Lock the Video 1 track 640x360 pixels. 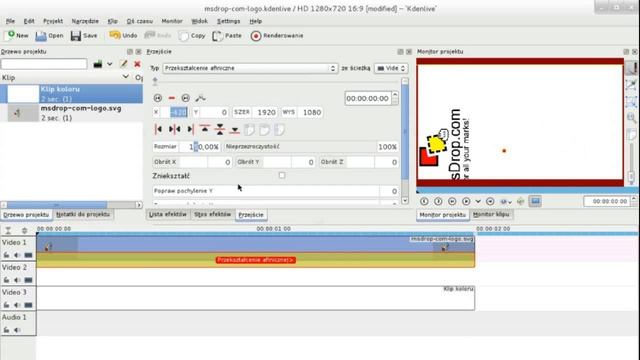7,255
